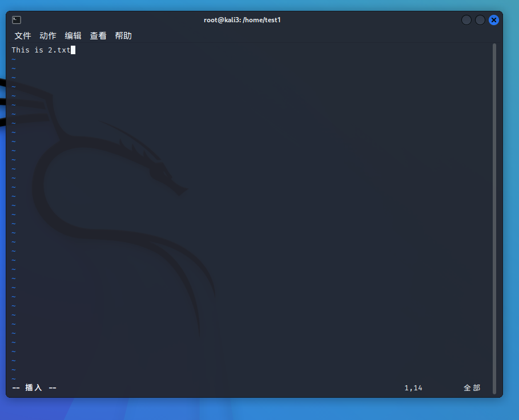Viewport: 519px width, 420px height.
Task: Click the terminal icon in the title bar
Action: 17,20
